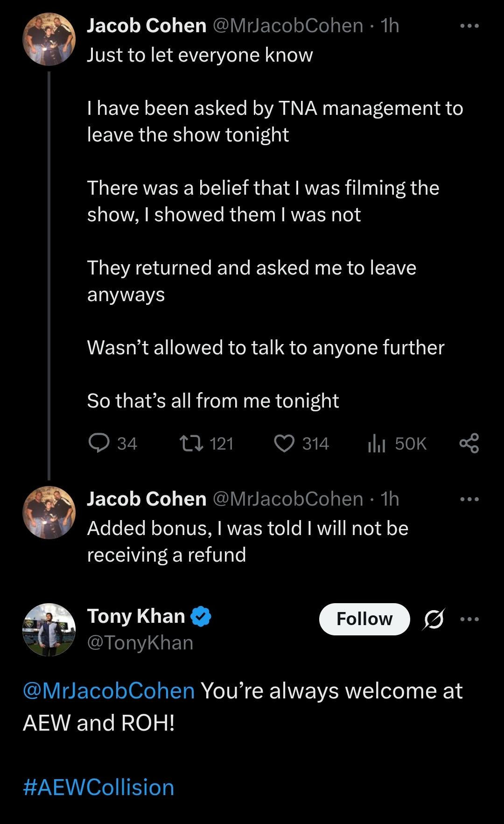Open Tony Khan's profile picture
Screen dimensions: 504x824
tap(49, 629)
